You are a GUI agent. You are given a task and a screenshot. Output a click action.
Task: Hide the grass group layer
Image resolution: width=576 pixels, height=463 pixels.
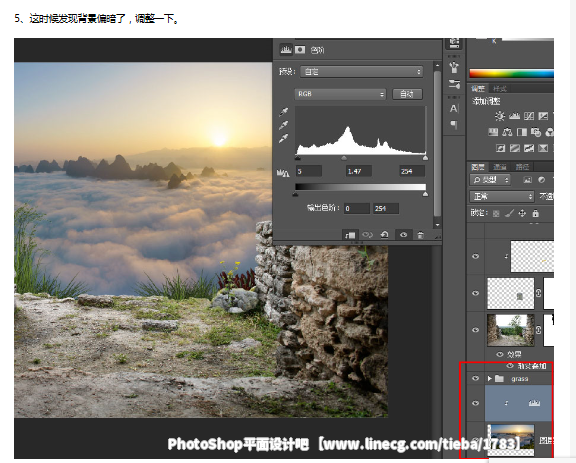pos(475,378)
